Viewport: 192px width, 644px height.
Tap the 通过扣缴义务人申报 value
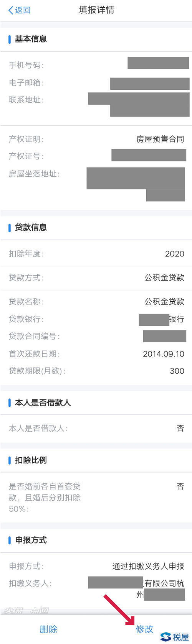(x=148, y=566)
